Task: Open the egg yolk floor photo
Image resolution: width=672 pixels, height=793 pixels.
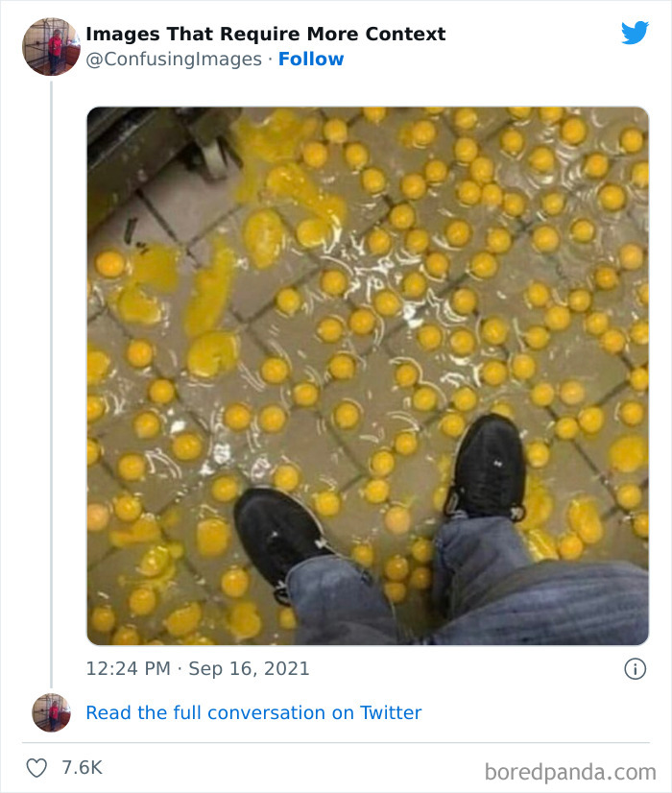Action: (368, 375)
